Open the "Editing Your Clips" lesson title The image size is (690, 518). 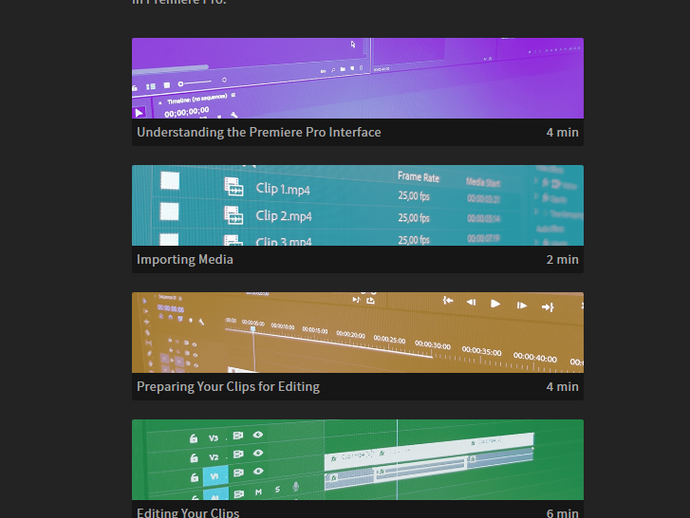point(188,512)
